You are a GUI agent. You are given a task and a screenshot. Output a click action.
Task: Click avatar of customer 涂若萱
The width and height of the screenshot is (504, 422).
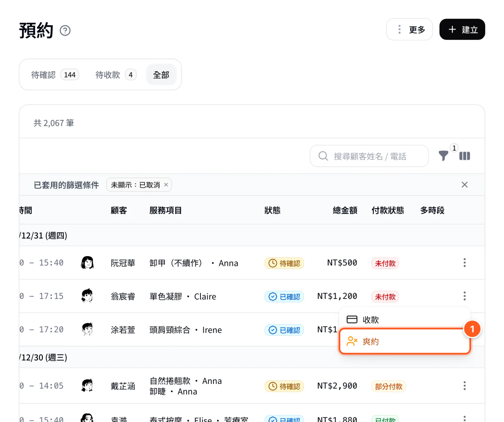87,329
